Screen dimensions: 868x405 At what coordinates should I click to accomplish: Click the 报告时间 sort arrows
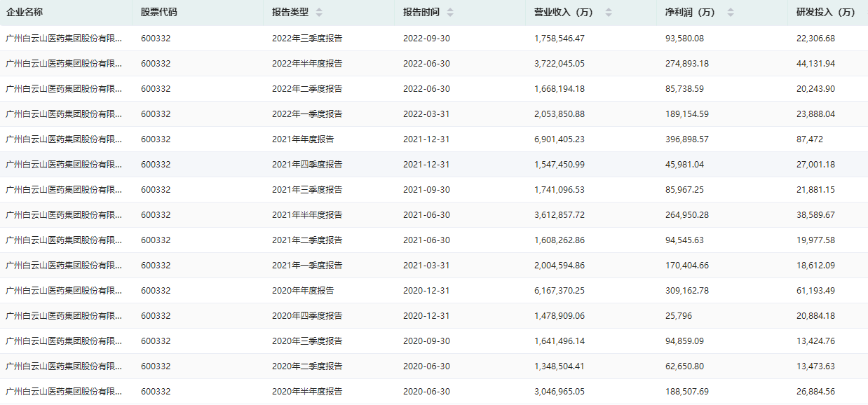tap(450, 13)
